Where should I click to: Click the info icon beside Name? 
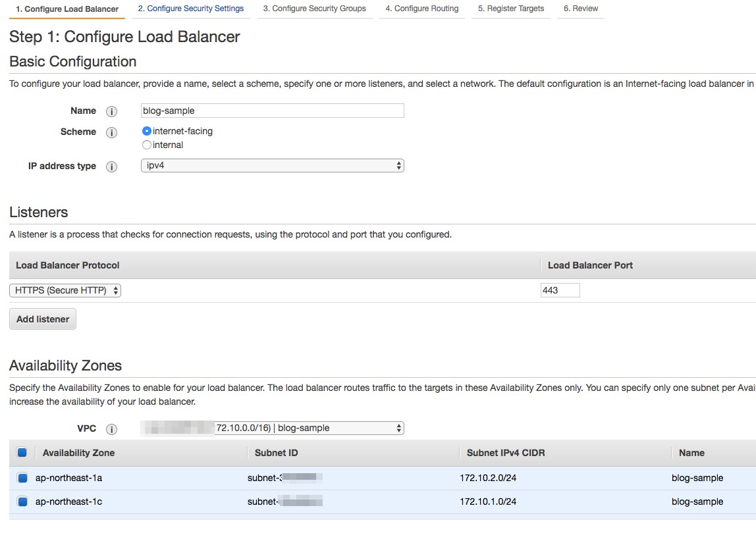coord(111,111)
